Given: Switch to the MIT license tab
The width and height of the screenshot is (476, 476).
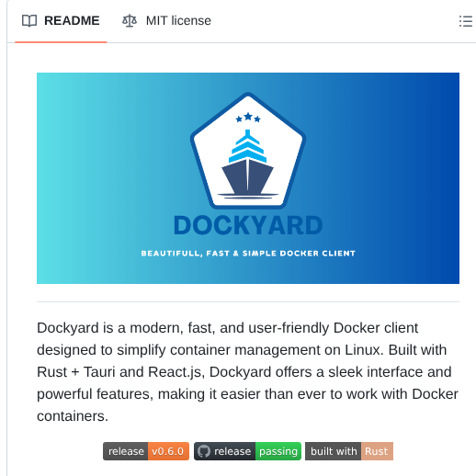Looking at the screenshot, I should [x=166, y=21].
